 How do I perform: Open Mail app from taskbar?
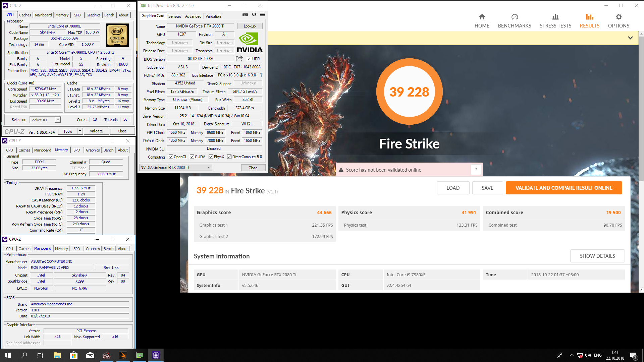[90, 355]
